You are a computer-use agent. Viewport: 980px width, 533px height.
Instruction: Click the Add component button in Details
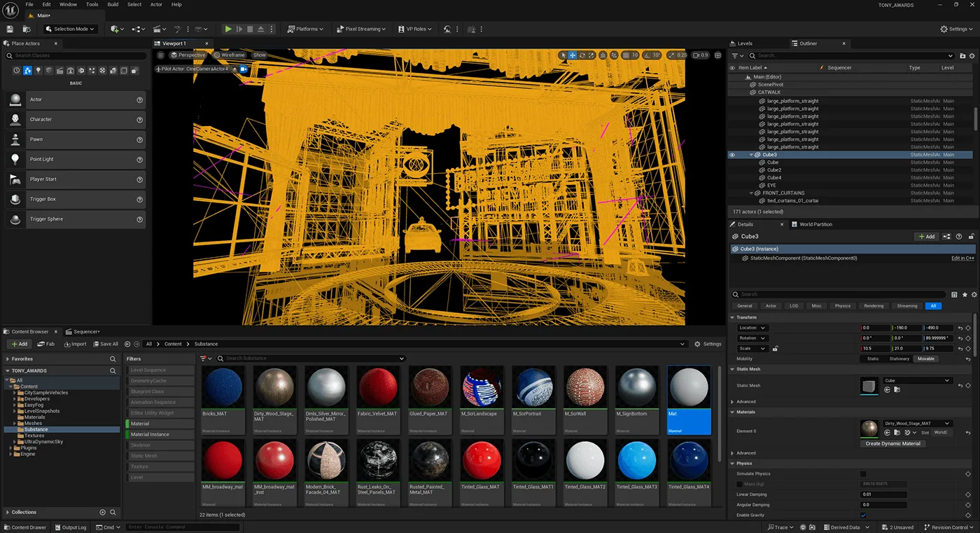(926, 237)
